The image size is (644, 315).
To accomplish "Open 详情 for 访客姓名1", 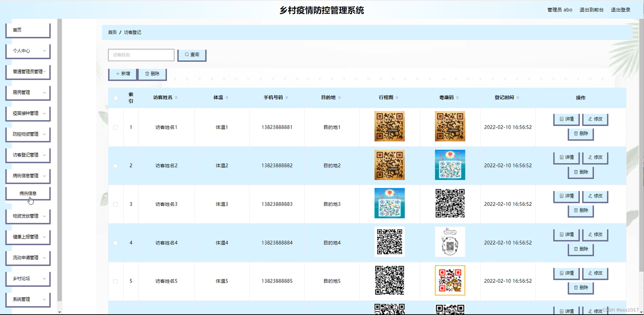I will coord(566,119).
